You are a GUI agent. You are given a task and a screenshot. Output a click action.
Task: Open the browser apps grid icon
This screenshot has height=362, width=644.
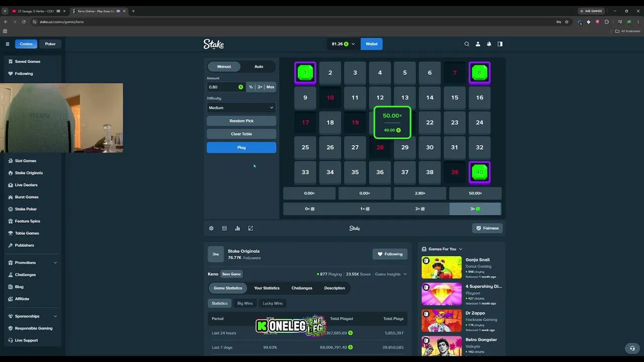(5, 31)
